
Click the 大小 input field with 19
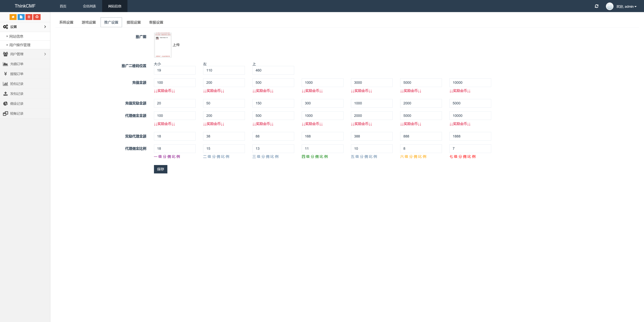[174, 70]
